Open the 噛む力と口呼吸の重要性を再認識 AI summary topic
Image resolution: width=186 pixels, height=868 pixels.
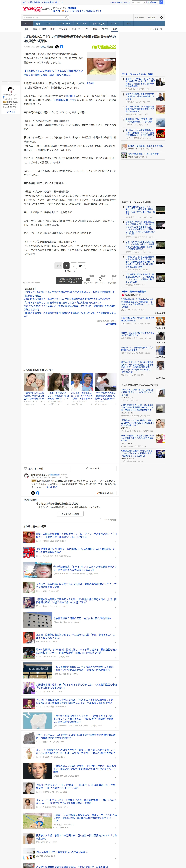tap(54, 504)
